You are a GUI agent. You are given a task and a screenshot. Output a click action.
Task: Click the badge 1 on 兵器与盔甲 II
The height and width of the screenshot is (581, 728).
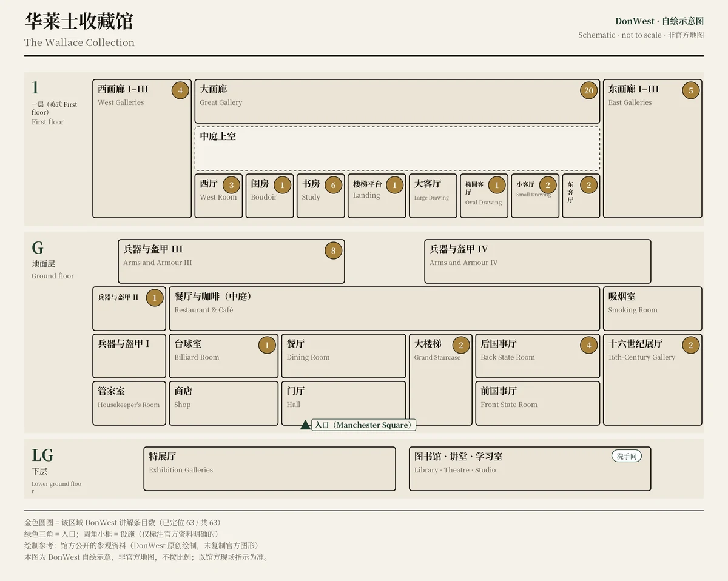point(155,298)
